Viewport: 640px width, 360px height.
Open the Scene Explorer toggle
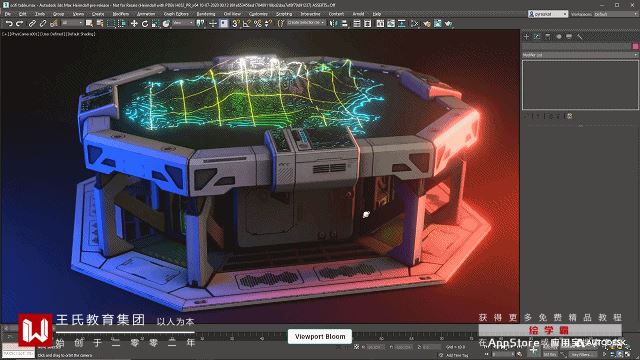coord(357,24)
